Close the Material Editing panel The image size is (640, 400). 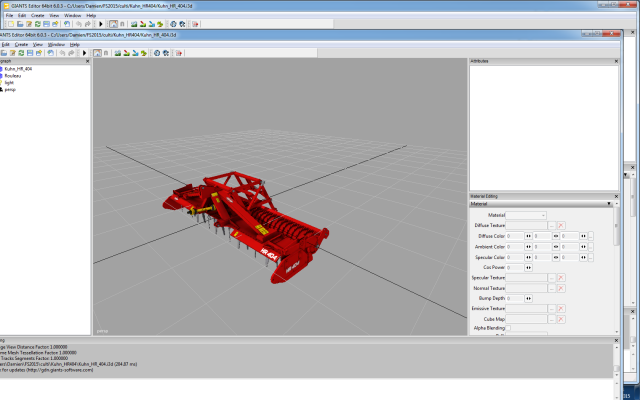click(x=616, y=196)
